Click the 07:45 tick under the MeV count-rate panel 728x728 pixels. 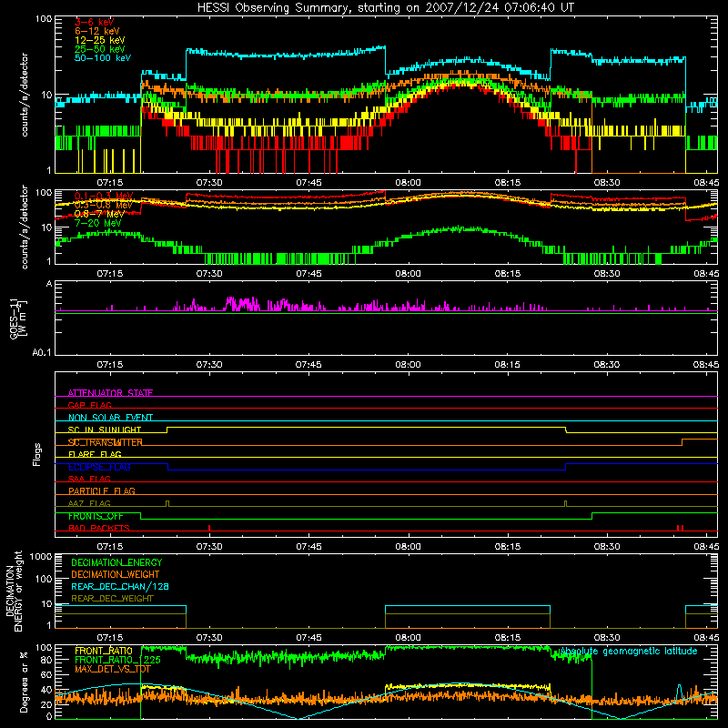308,274
